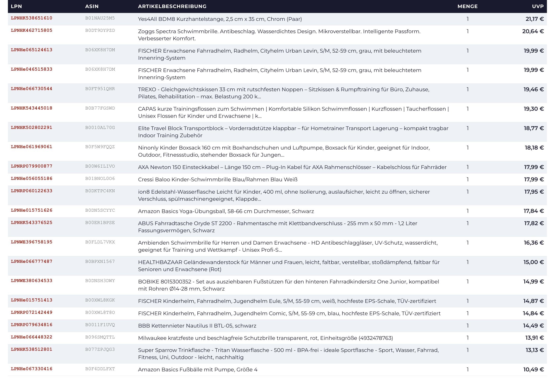Click ASIN B0BPXN1567
Screen dimensions: 555x392
100,261
